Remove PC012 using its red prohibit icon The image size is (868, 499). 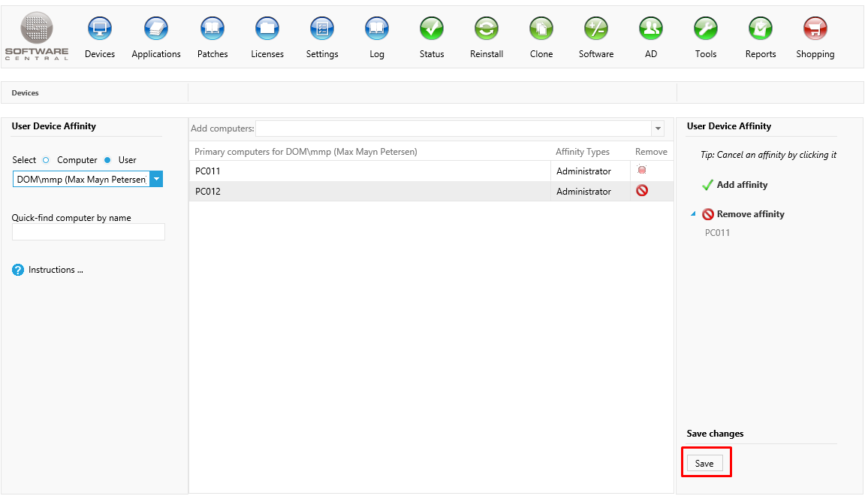point(642,191)
